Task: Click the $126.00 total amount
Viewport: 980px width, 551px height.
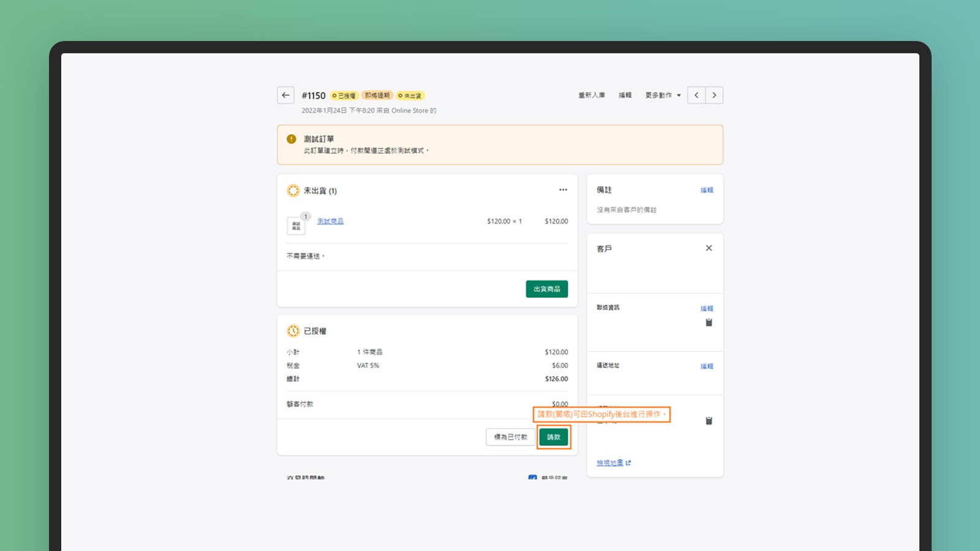Action: coord(557,379)
